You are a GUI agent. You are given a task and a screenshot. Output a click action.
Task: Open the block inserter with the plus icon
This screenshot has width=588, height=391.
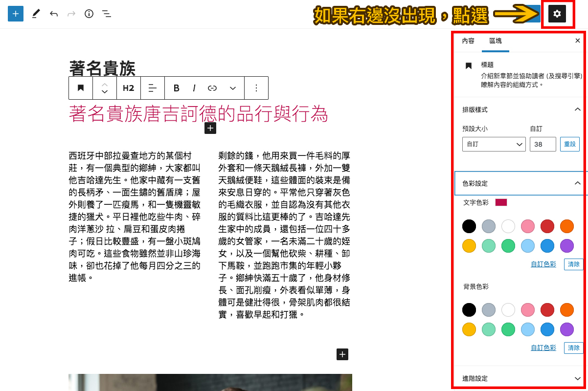coord(15,13)
